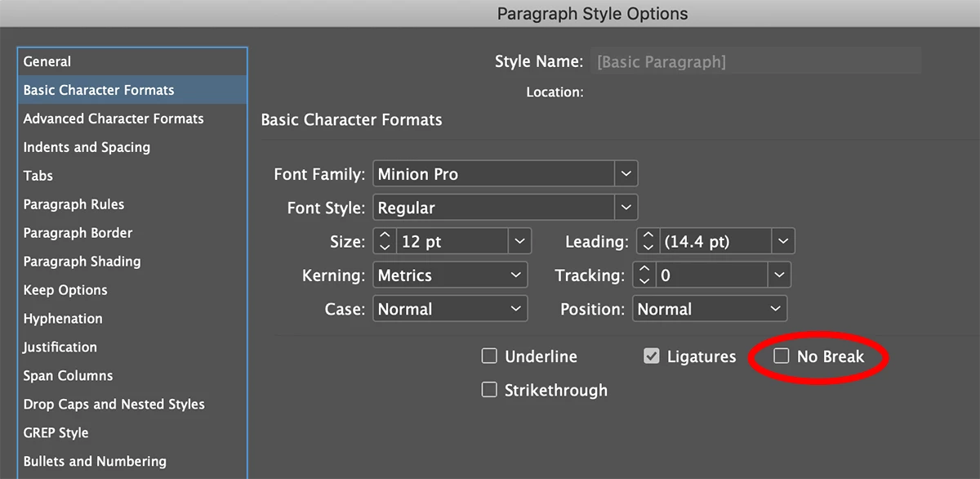Expand the Size dropdown arrow
Screen dimensions: 980x479
[x=519, y=242]
